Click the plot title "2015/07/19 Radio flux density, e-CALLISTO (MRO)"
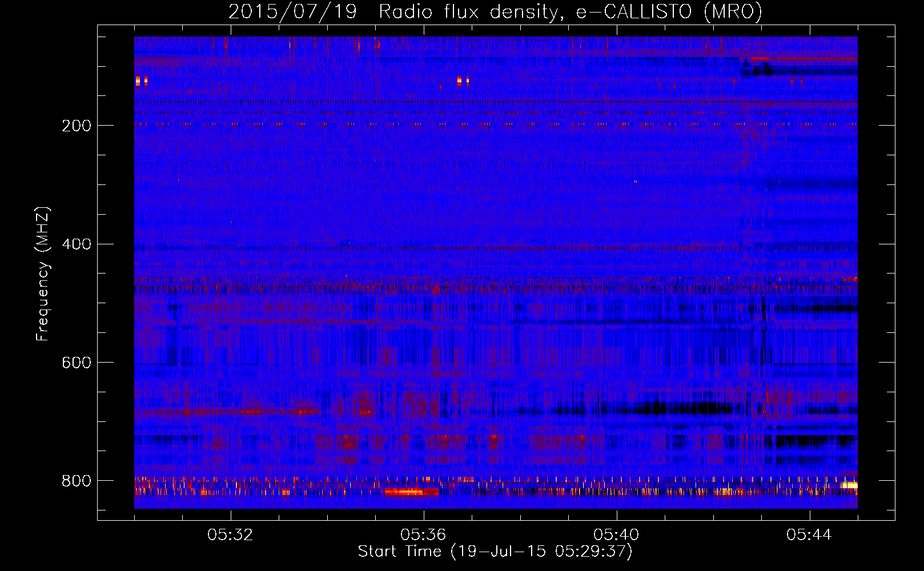This screenshot has width=924, height=571. 495,11
